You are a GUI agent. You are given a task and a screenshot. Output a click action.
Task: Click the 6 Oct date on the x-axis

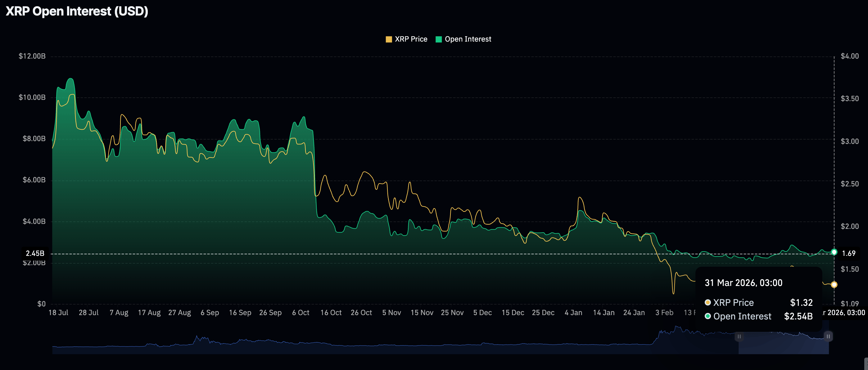click(x=301, y=312)
